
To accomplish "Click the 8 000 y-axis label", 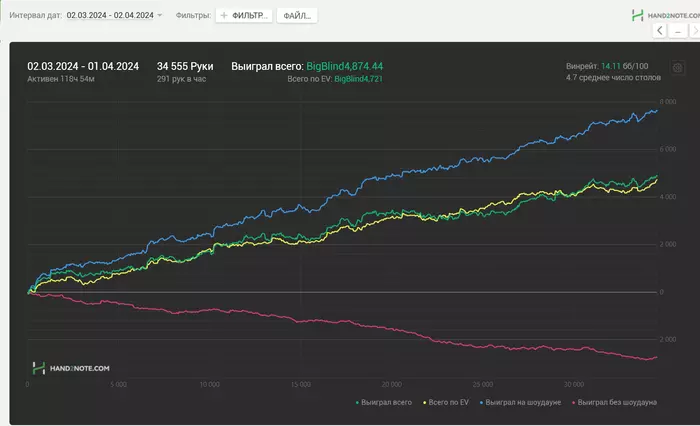I will (x=668, y=102).
